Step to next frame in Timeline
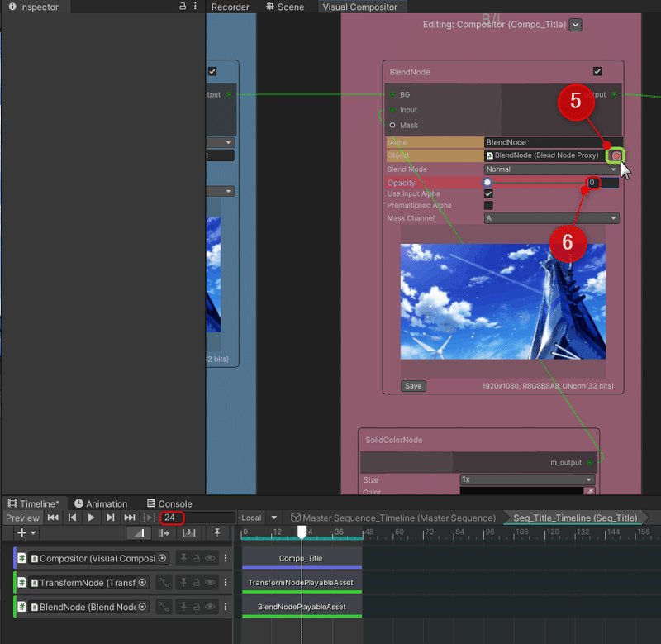The width and height of the screenshot is (661, 644). [x=111, y=518]
